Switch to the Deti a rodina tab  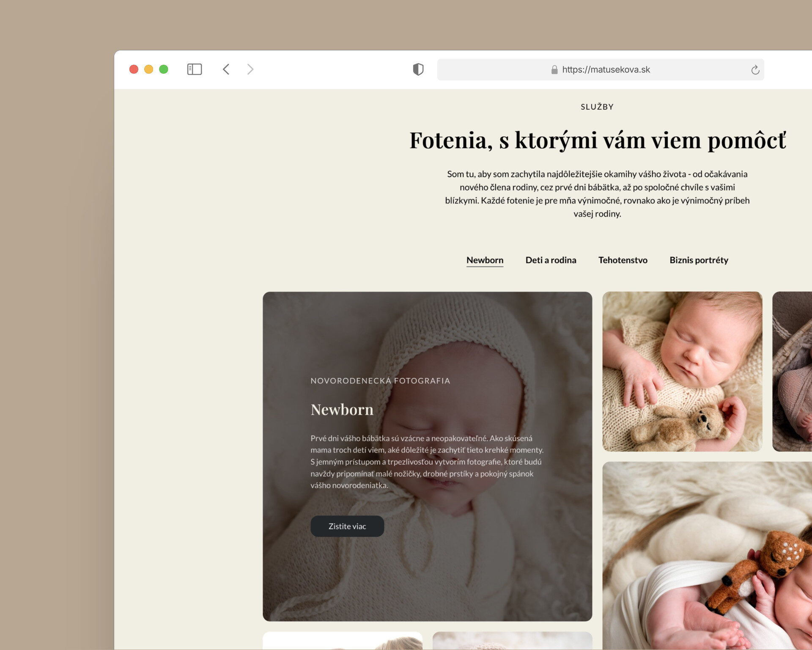pyautogui.click(x=551, y=260)
